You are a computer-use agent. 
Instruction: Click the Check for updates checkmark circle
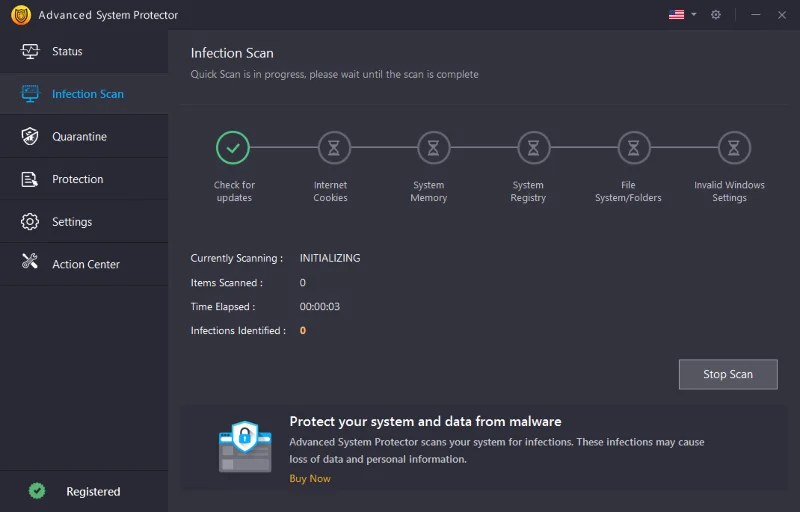(233, 148)
